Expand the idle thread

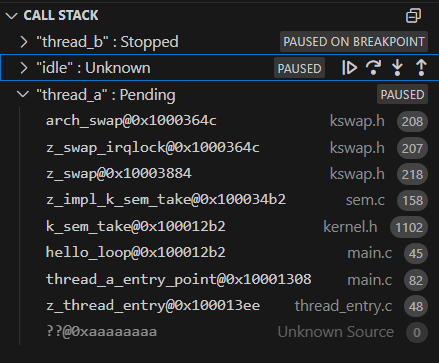pos(24,68)
